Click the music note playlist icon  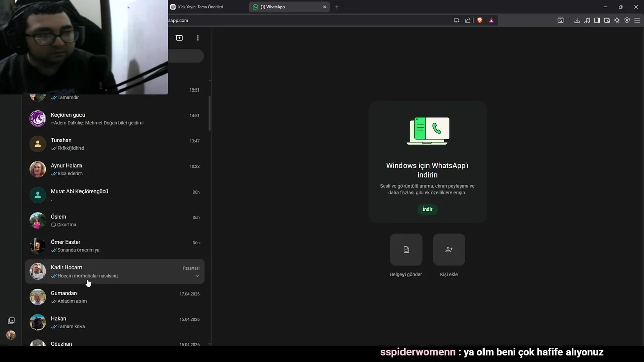587,20
